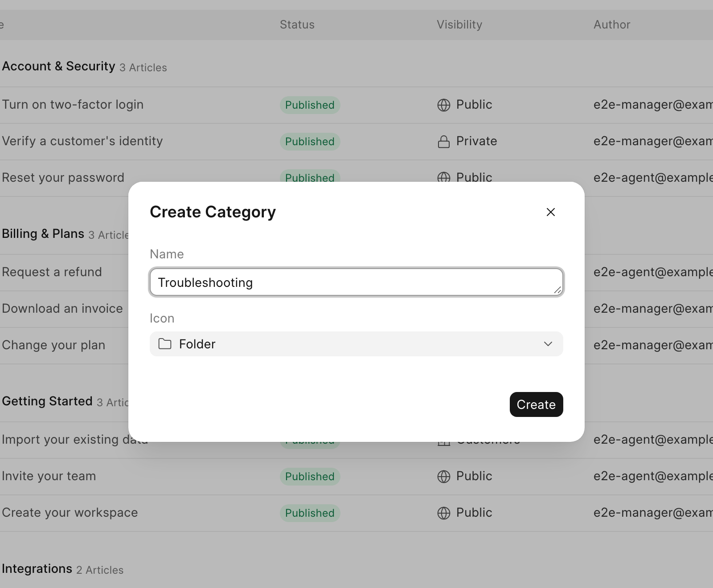Click the resize handle of the Name field
Image resolution: width=713 pixels, height=588 pixels.
coord(557,290)
